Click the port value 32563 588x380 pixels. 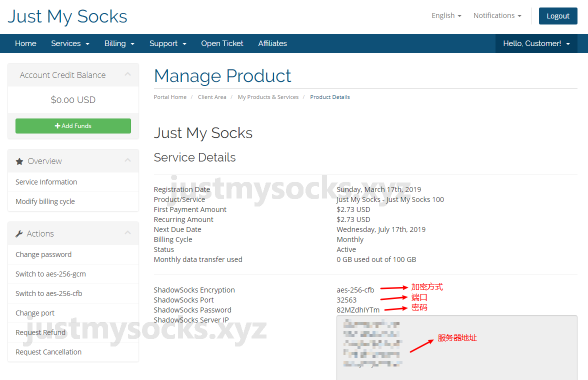coord(346,300)
